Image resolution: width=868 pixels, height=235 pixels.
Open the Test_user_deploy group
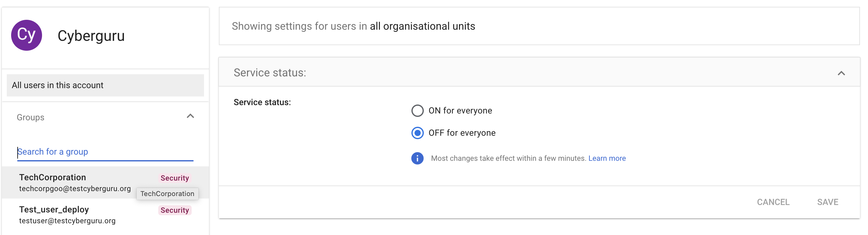coord(54,209)
